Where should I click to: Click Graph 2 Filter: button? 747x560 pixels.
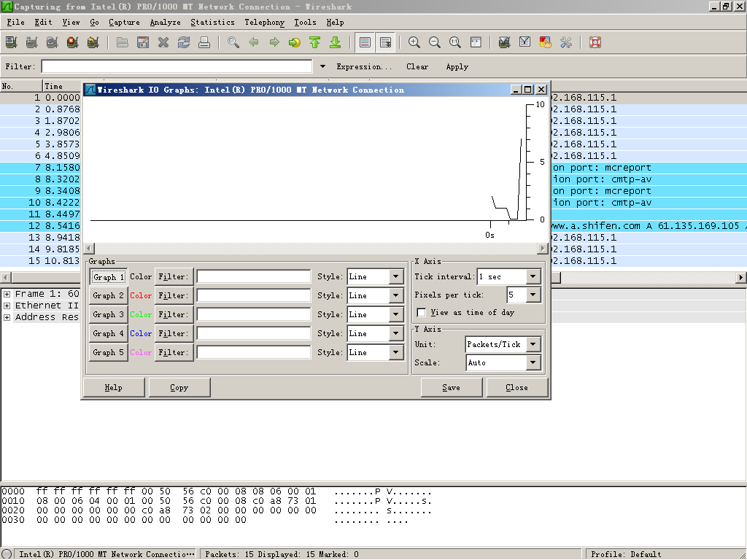tap(174, 296)
